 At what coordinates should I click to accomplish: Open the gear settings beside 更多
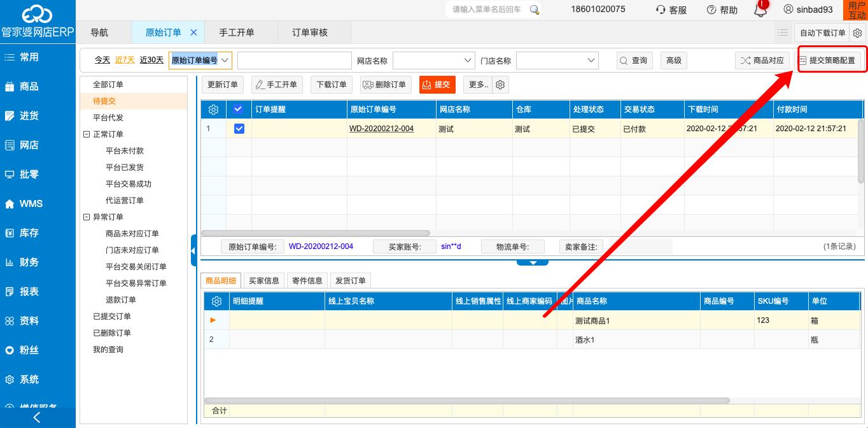click(501, 85)
